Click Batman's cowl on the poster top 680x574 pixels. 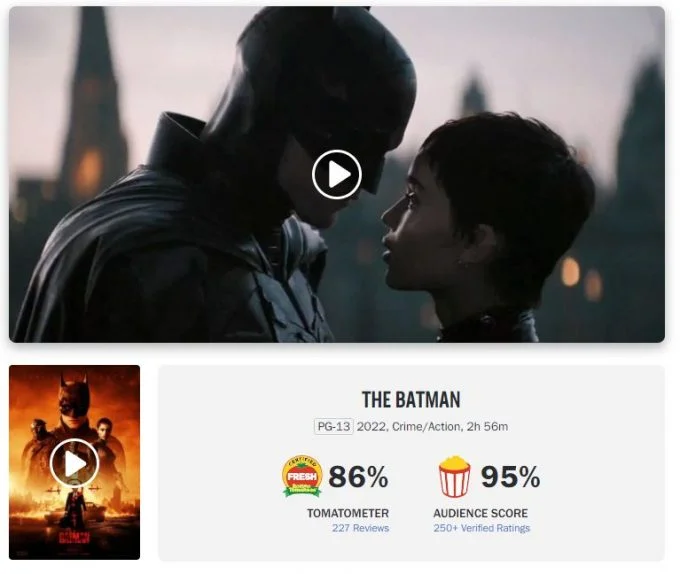pos(75,395)
